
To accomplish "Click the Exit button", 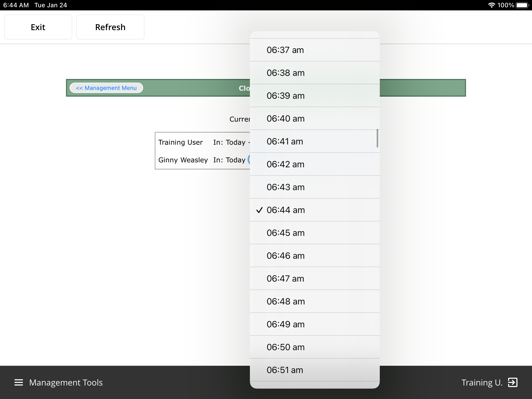I will tap(38, 27).
